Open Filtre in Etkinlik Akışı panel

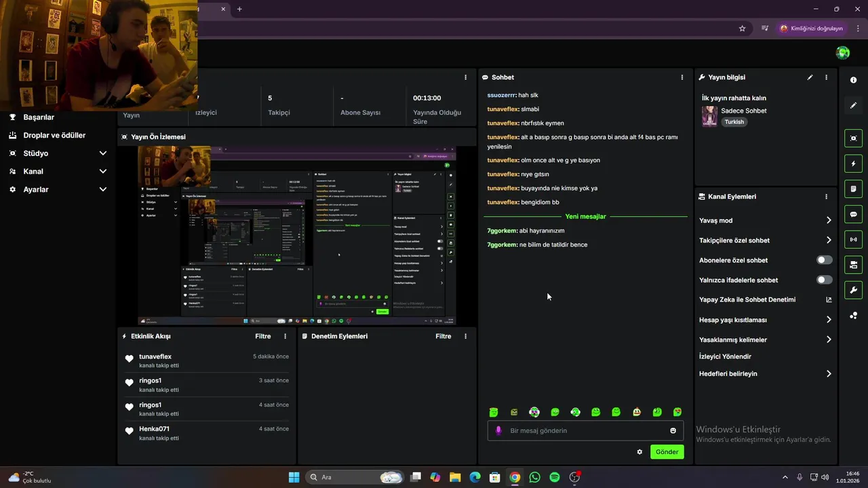click(x=263, y=336)
